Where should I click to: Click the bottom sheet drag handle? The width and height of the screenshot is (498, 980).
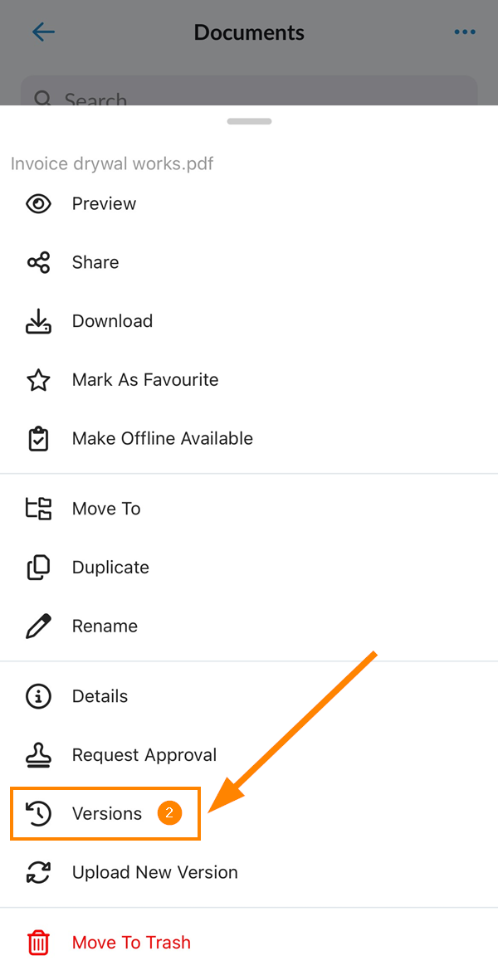249,121
